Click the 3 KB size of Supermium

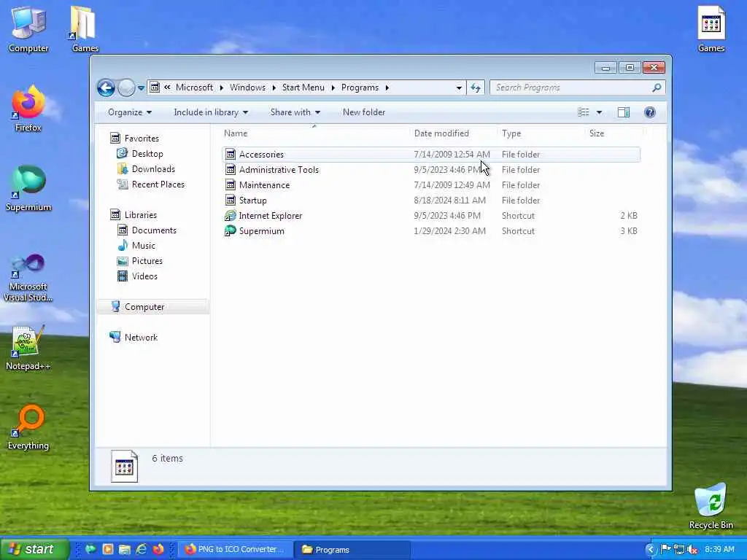628,231
